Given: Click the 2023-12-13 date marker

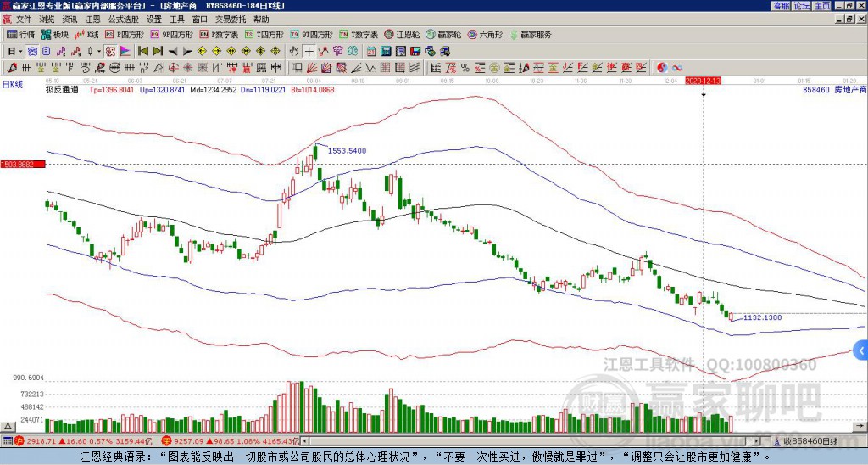Looking at the screenshot, I should click(x=703, y=81).
